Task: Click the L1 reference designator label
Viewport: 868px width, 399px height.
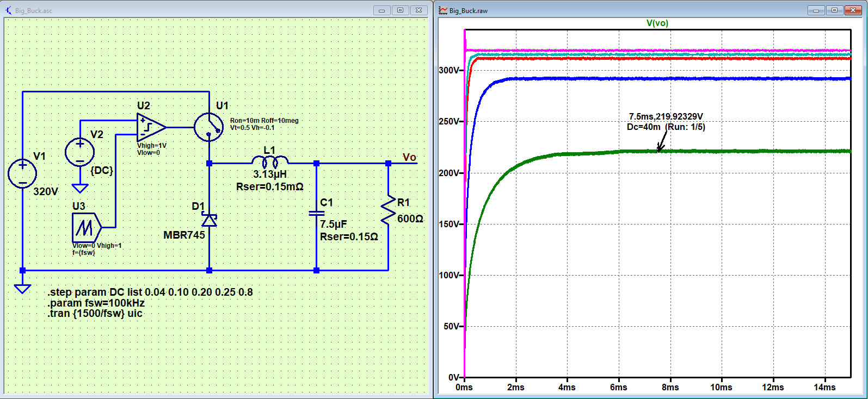Action: 269,150
